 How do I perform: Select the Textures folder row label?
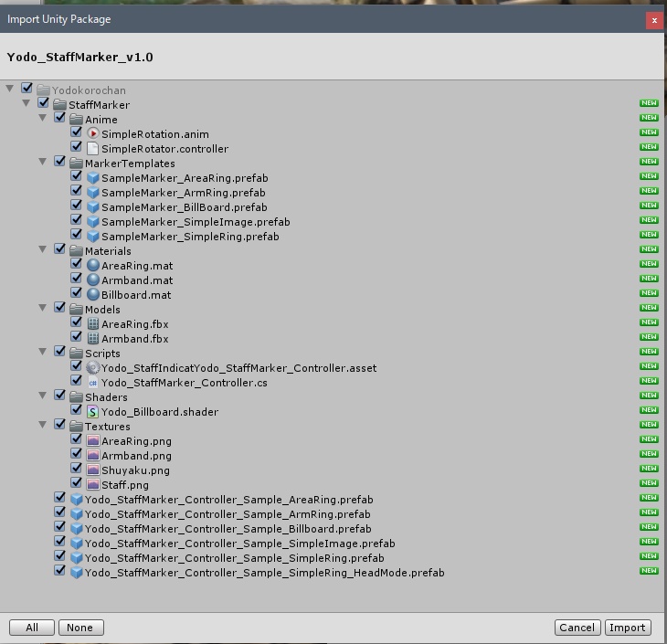108,427
